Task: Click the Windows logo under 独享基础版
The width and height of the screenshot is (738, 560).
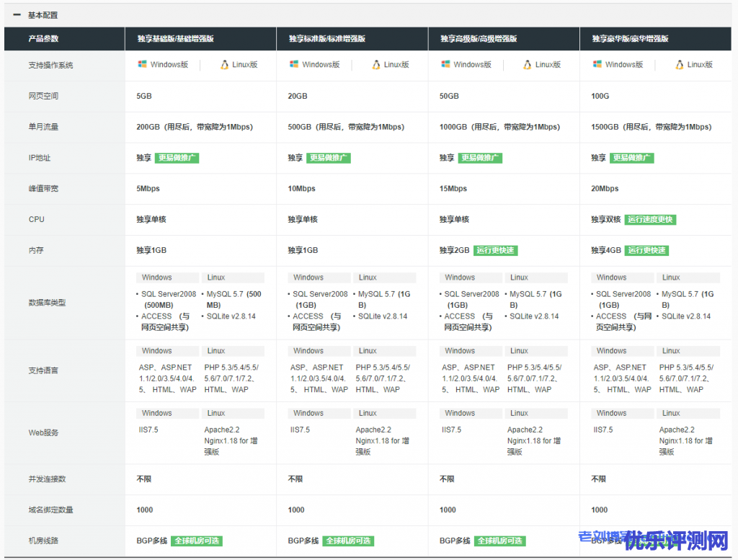Action: point(142,64)
